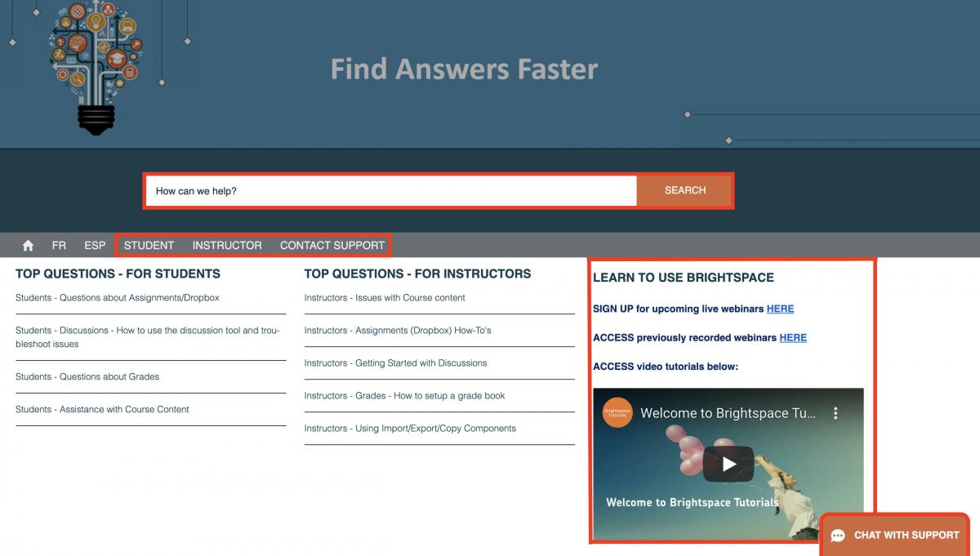
Task: Open Instructors - Issues with Course content
Action: click(x=385, y=298)
